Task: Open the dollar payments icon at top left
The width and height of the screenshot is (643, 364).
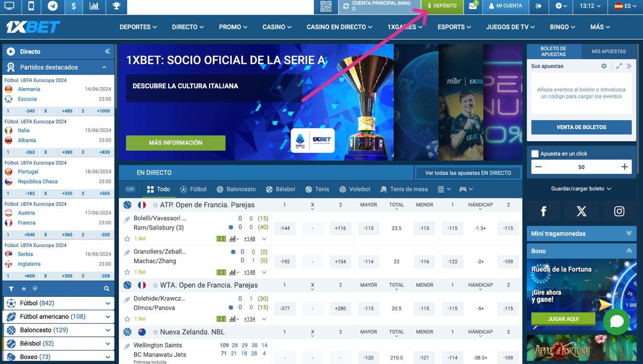Action: 74,7
